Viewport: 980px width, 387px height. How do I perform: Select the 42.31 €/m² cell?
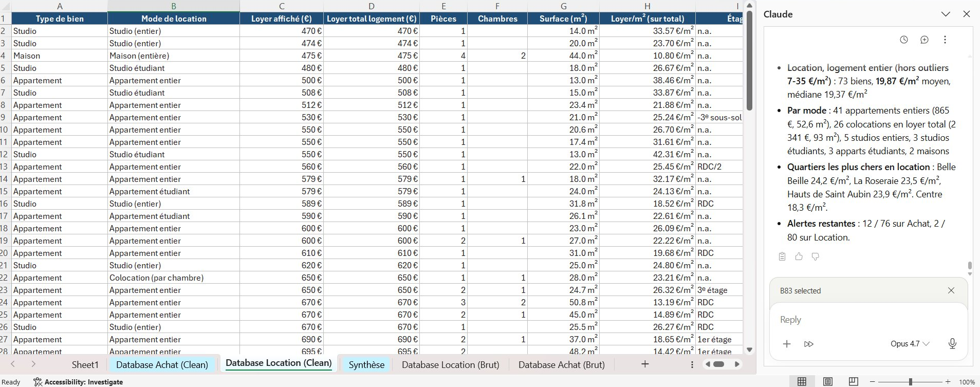click(x=648, y=154)
